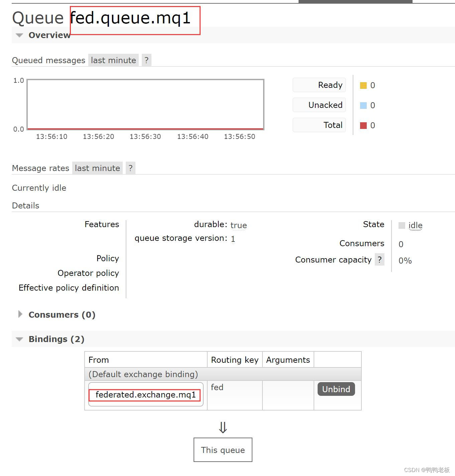Click the Unbind button
455x476 pixels.
pyautogui.click(x=336, y=389)
